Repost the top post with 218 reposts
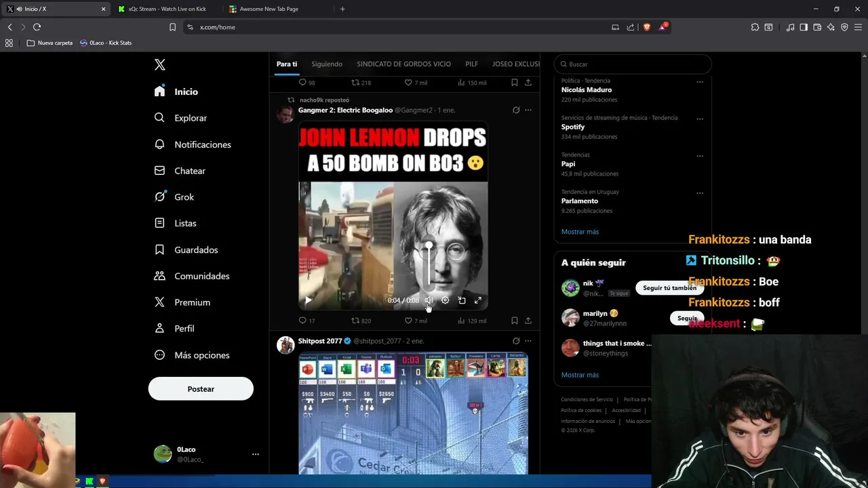 coord(361,83)
